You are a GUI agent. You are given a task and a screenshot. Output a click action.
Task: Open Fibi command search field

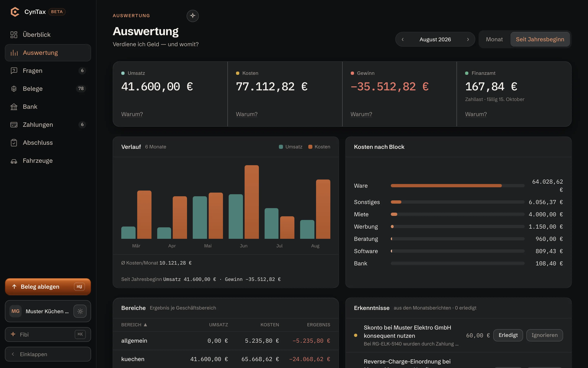click(x=48, y=334)
